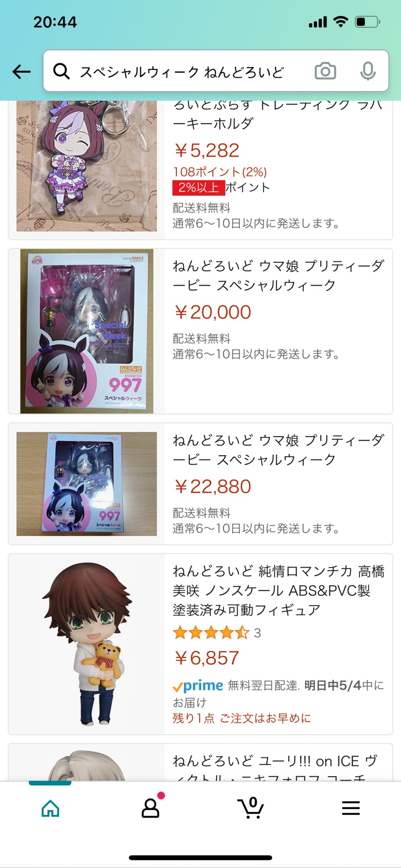
Task: Tap the 2%以上 points badge
Action: coord(199,188)
